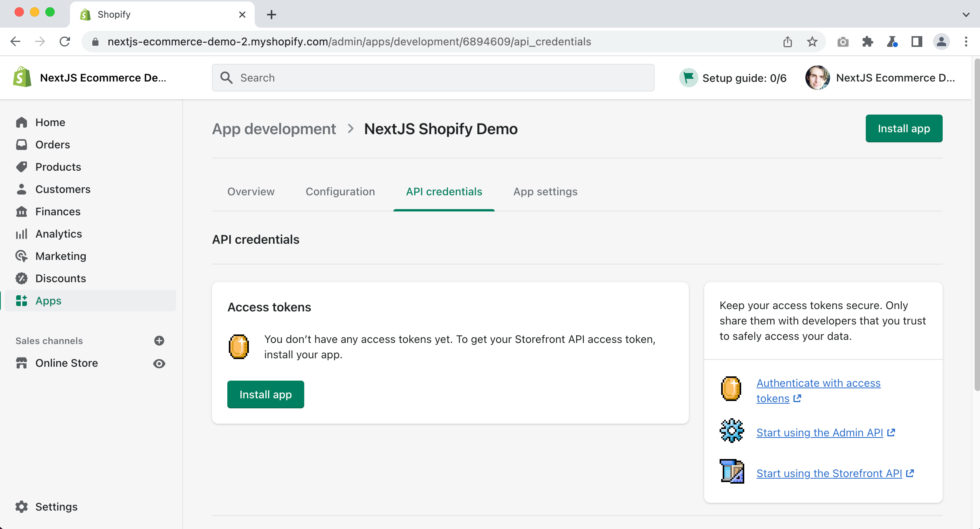Click the coin icon in Access tokens card
This screenshot has width=980, height=529.
pyautogui.click(x=239, y=347)
